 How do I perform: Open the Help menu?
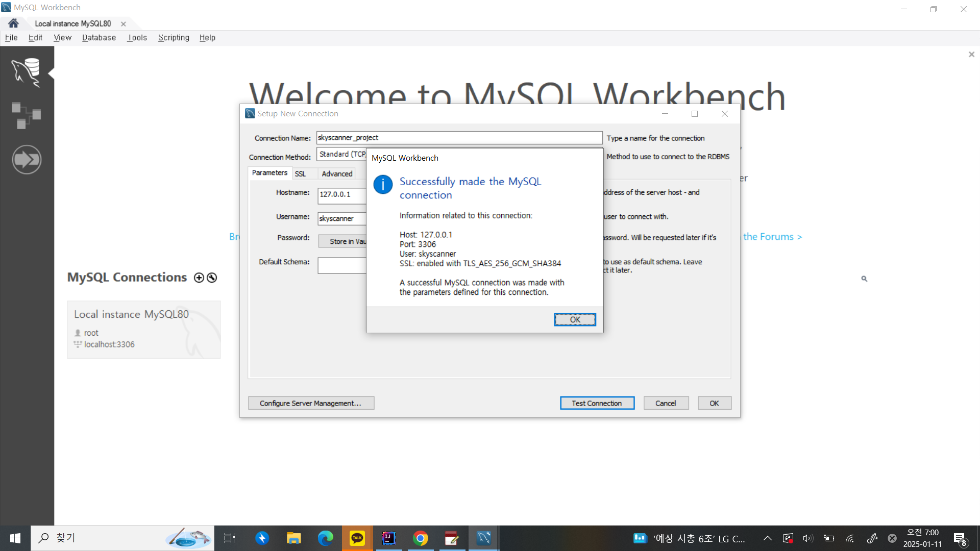point(207,38)
